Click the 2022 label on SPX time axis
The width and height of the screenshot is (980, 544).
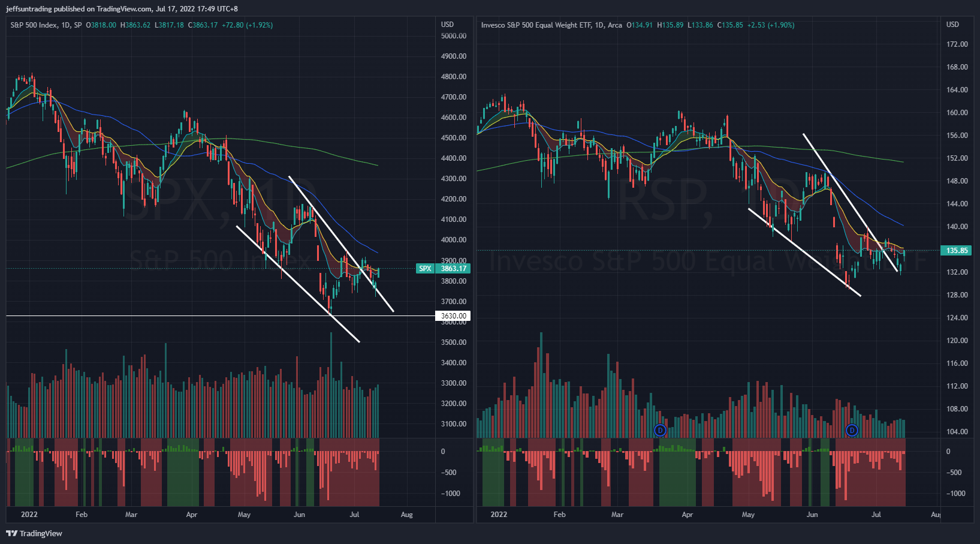point(29,515)
